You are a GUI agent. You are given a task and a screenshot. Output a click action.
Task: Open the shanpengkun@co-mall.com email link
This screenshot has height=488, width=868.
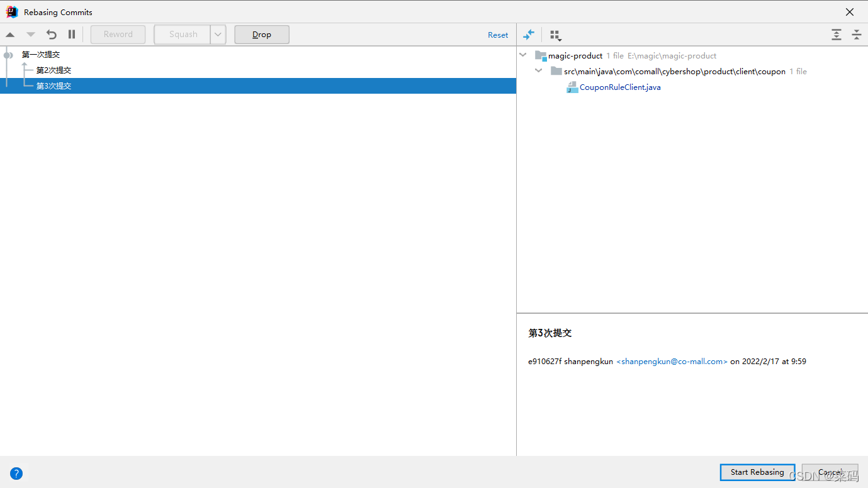coord(672,362)
